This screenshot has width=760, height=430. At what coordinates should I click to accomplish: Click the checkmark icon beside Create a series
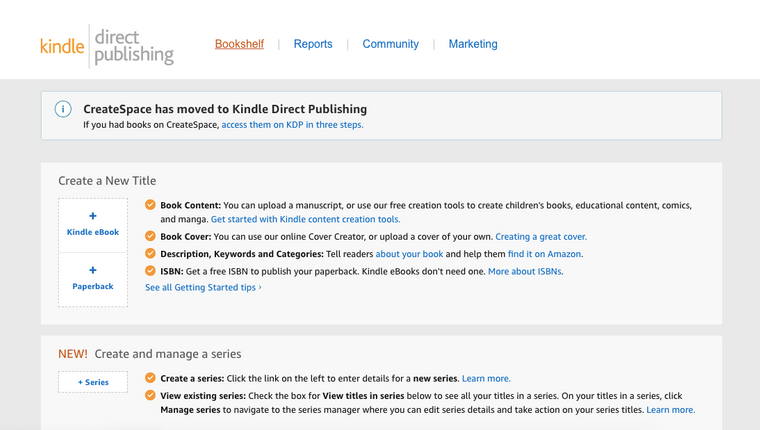coord(150,378)
